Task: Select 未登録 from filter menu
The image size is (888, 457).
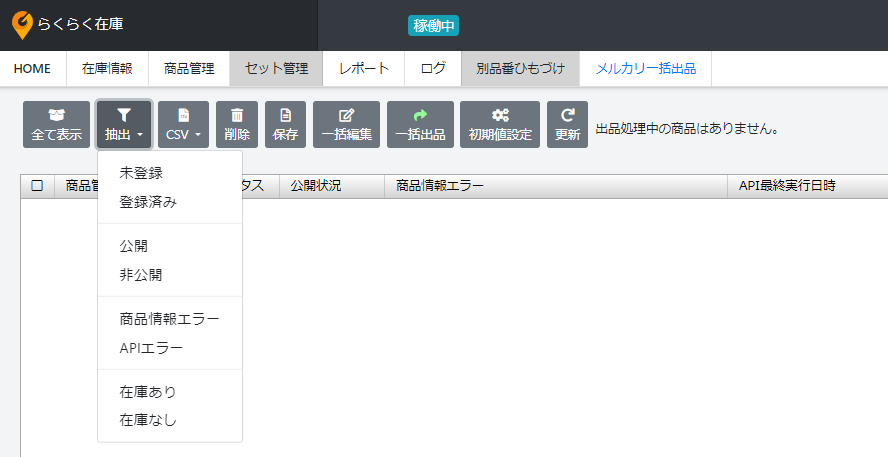Action: 170,173
